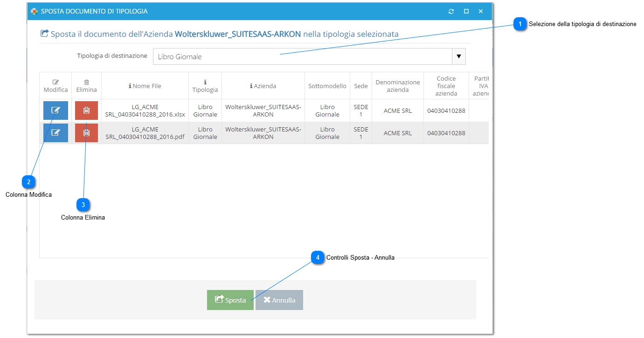644x338 pixels.
Task: Click the Wolterskluwer_SUITESAAS-ARKON name in the heading
Action: (238, 34)
